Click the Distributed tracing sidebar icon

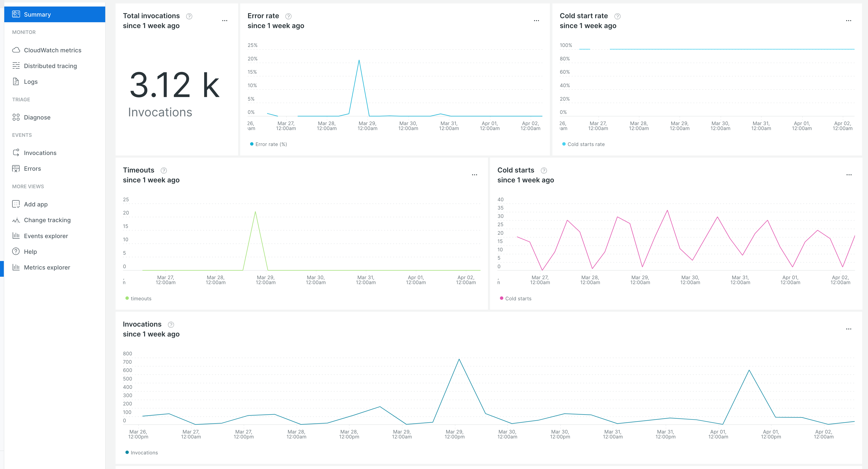tap(16, 66)
